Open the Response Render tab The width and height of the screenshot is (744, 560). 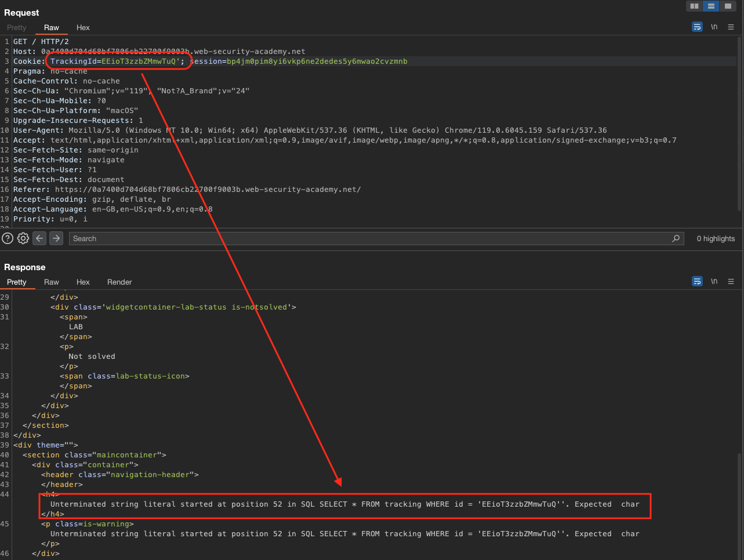[119, 282]
